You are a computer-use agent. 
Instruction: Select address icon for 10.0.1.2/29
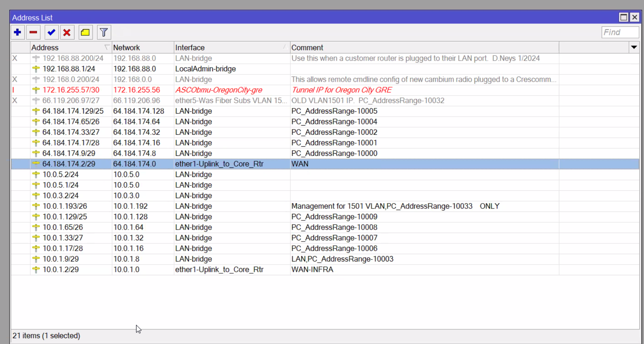(x=36, y=270)
